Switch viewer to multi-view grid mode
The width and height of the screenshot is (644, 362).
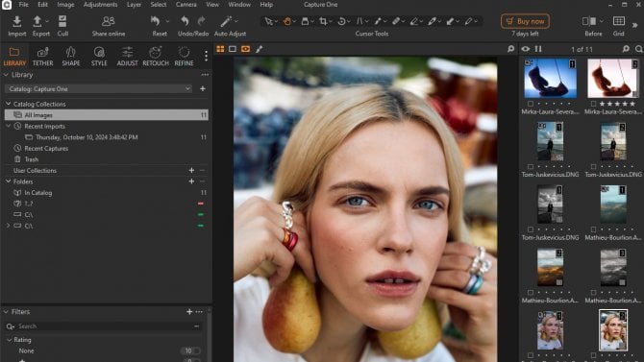[x=220, y=49]
